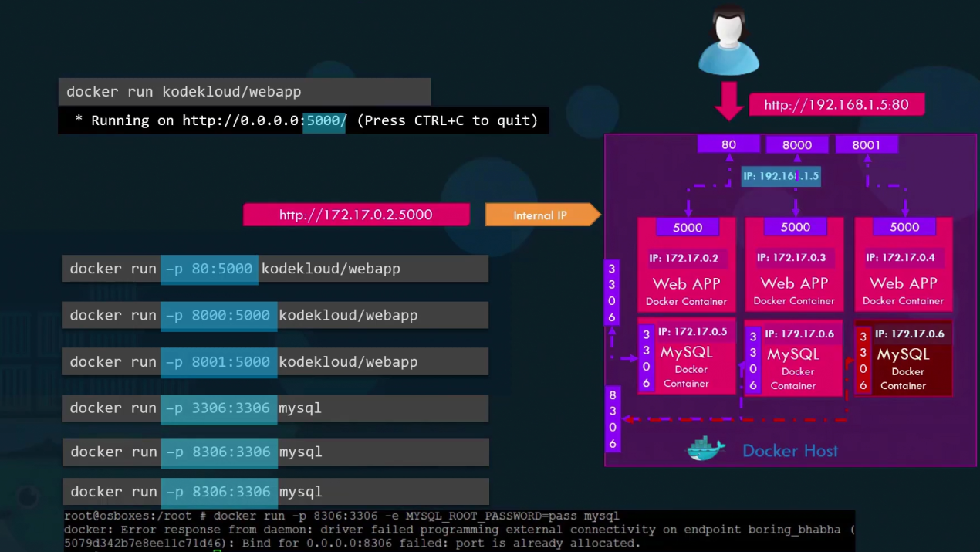Select the dark red MySQL container
980x552 pixels.
pyautogui.click(x=903, y=359)
